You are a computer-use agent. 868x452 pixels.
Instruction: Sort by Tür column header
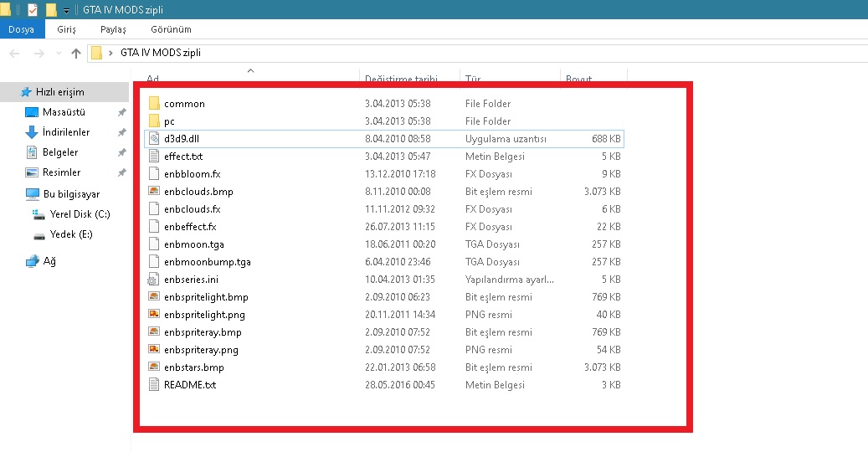coord(473,79)
